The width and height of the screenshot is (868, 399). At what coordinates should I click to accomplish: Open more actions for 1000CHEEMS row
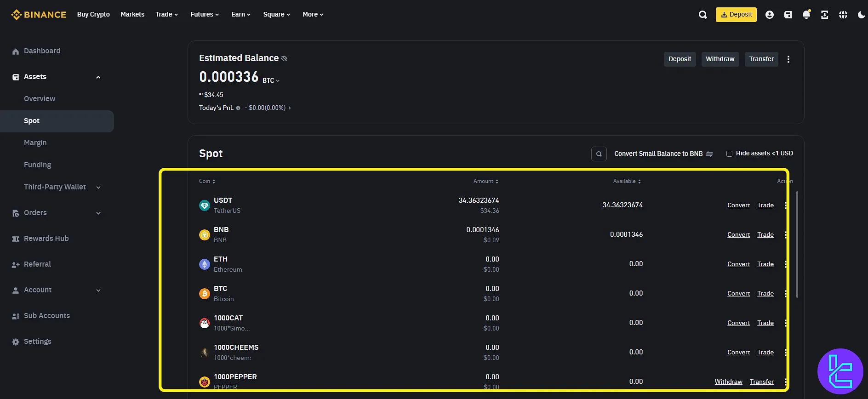(785, 353)
